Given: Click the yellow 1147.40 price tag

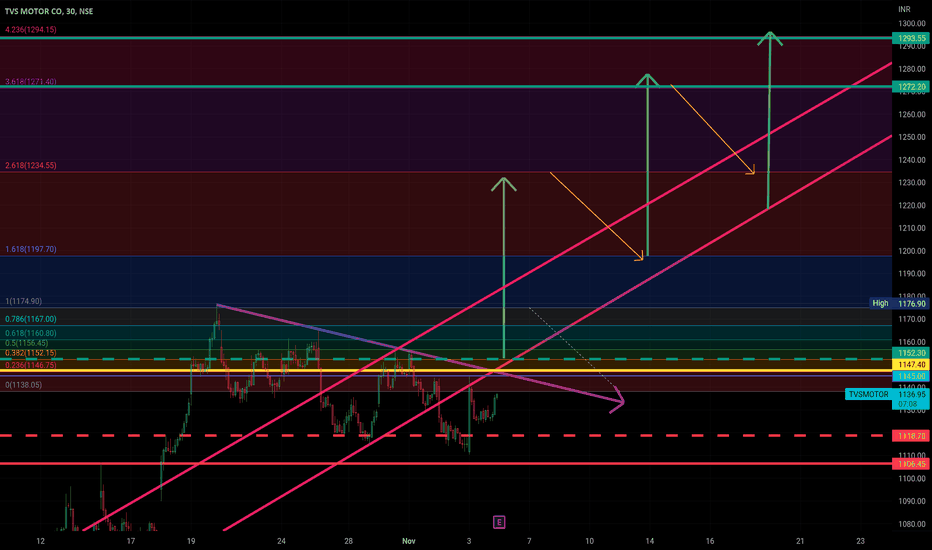Looking at the screenshot, I should pyautogui.click(x=911, y=364).
